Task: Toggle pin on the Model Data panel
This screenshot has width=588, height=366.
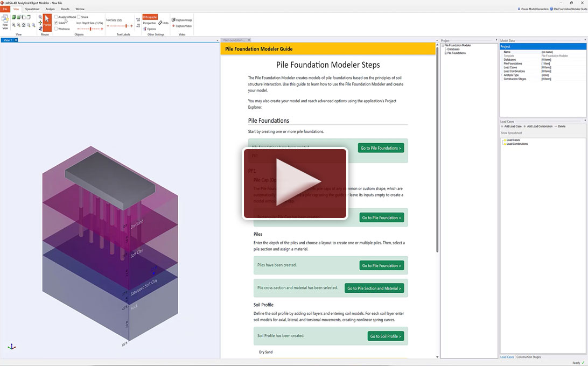Action: pos(585,40)
